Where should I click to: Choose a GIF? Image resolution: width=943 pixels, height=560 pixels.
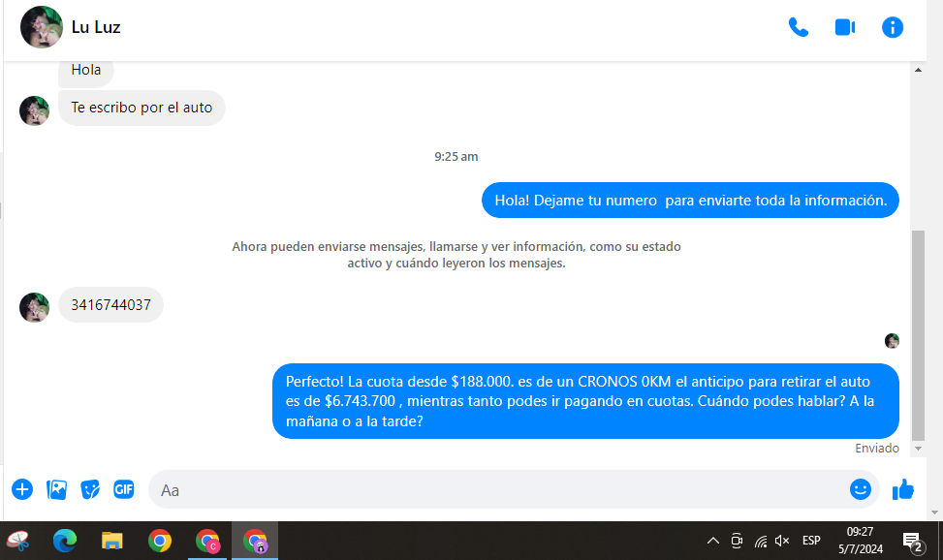124,489
